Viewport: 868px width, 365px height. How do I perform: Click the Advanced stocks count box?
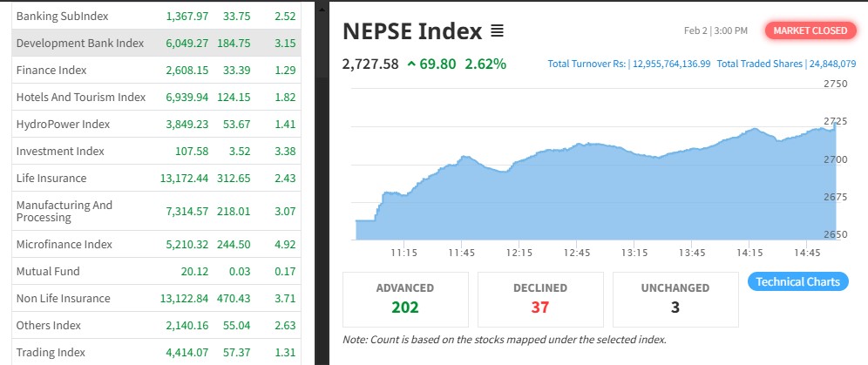tap(404, 298)
